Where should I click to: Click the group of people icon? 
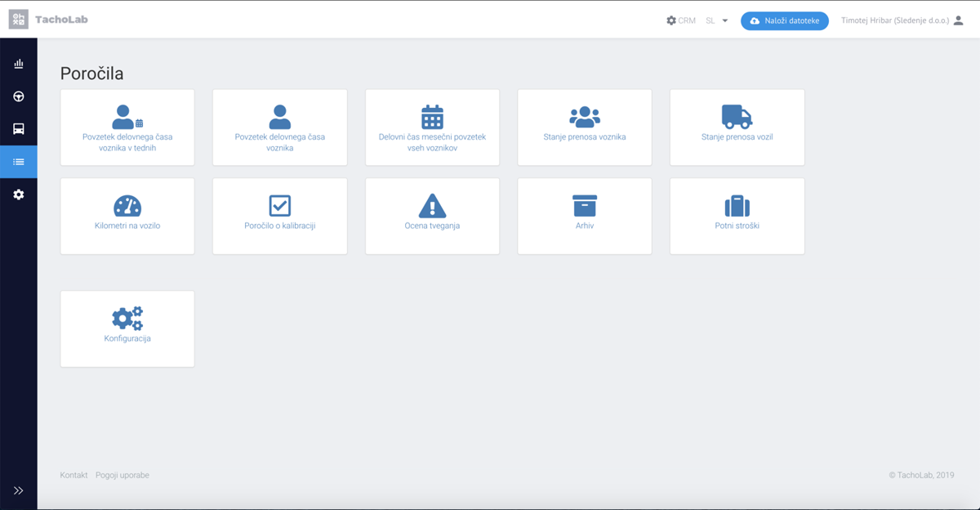coord(585,117)
